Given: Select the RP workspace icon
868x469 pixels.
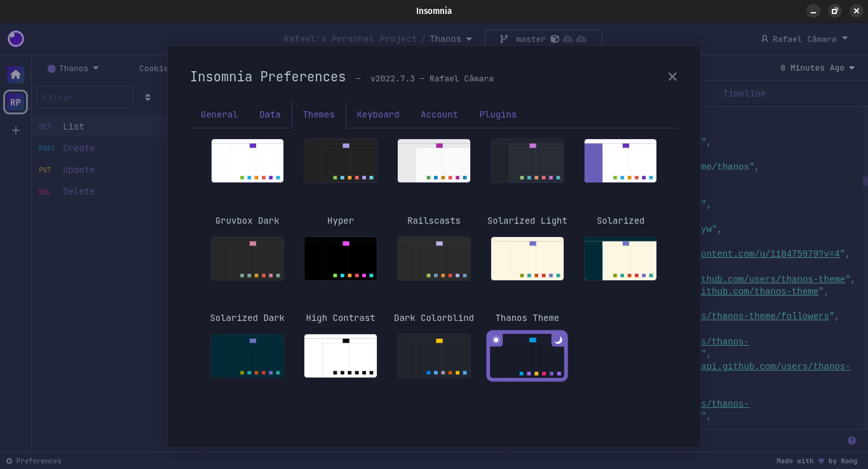Looking at the screenshot, I should [15, 102].
